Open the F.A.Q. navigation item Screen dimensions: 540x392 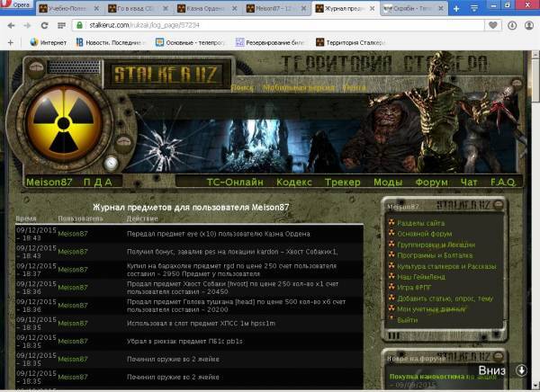(502, 182)
